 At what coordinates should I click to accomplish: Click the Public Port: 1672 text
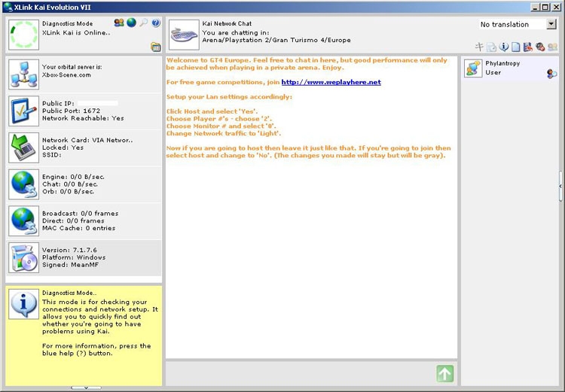(71, 111)
